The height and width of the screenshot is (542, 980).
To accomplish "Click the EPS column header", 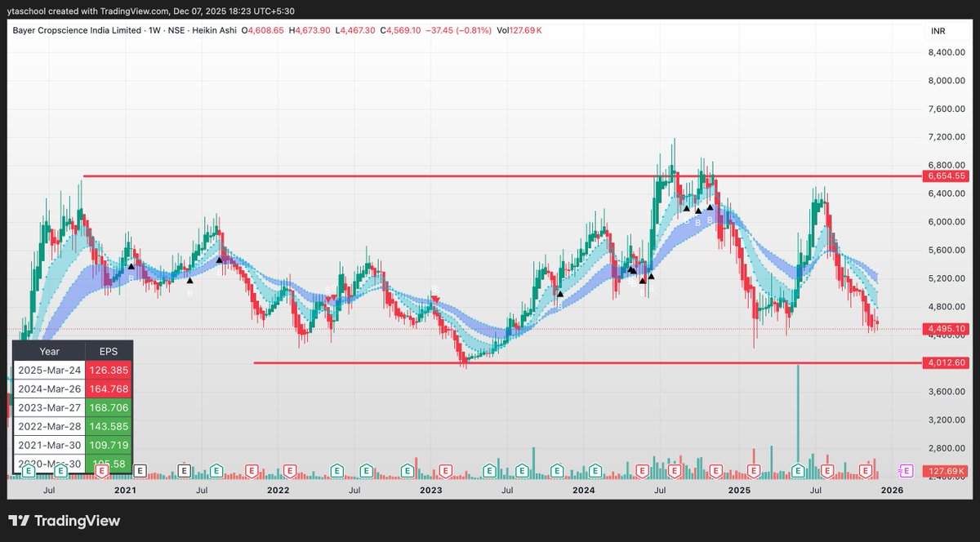I will 109,351.
